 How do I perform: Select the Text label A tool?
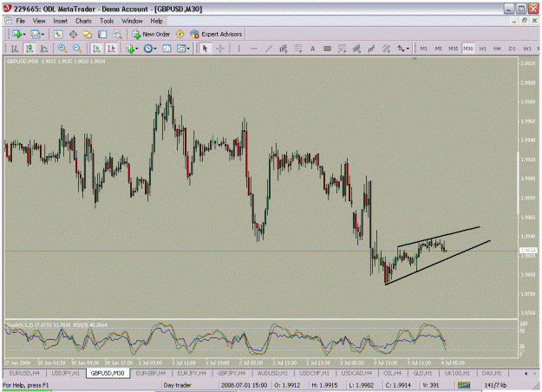312,49
